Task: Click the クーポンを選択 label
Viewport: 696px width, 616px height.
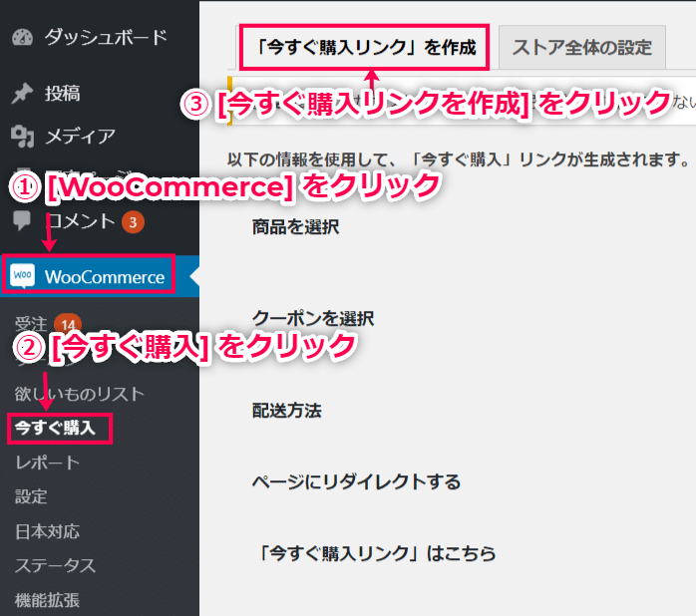Action: [313, 319]
